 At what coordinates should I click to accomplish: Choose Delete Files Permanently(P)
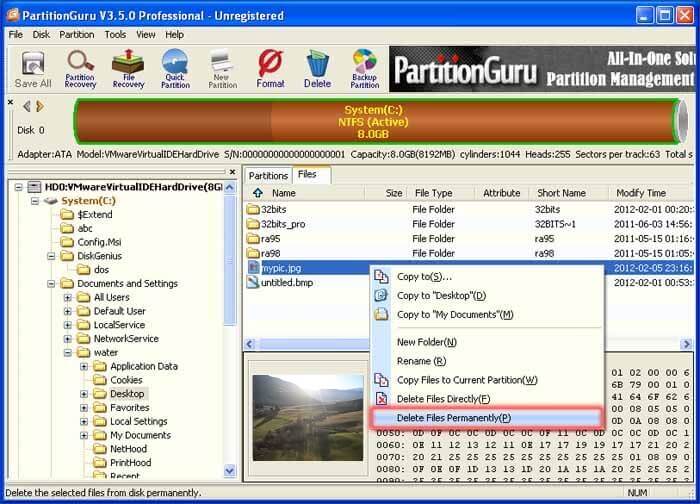pyautogui.click(x=487, y=418)
